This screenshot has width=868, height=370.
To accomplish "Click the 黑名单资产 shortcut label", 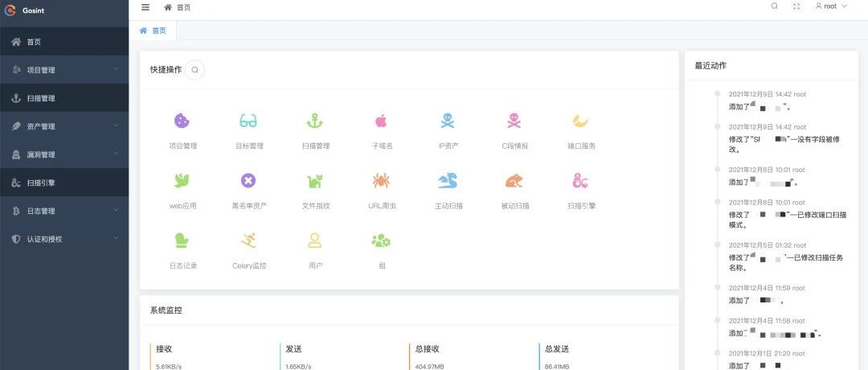I will [x=249, y=206].
